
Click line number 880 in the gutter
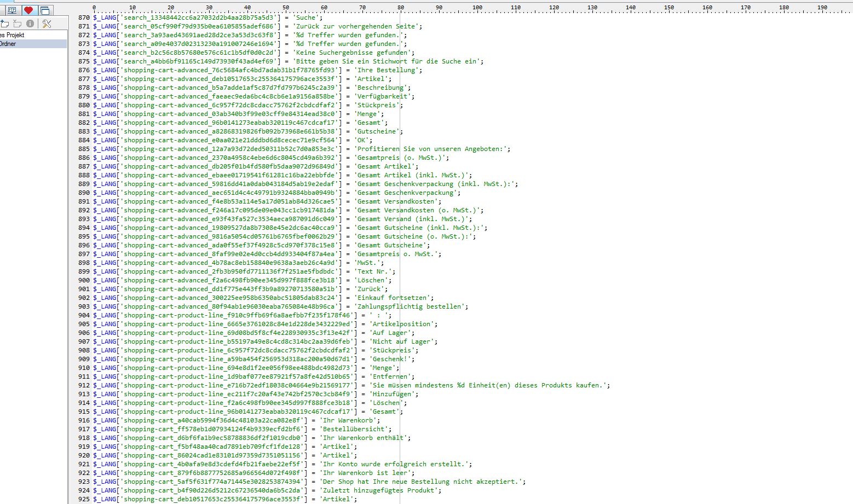pos(84,105)
